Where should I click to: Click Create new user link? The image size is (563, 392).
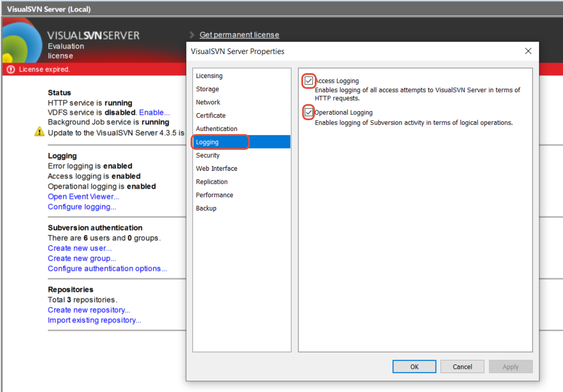(79, 248)
